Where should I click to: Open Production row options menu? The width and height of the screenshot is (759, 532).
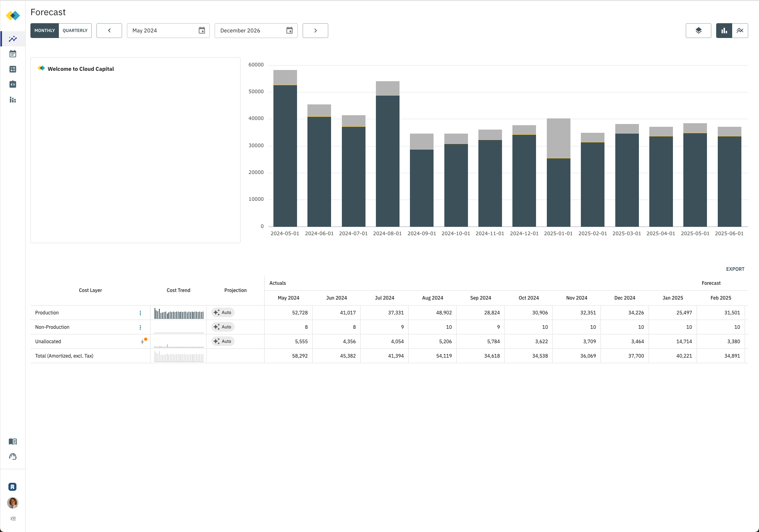[140, 313]
